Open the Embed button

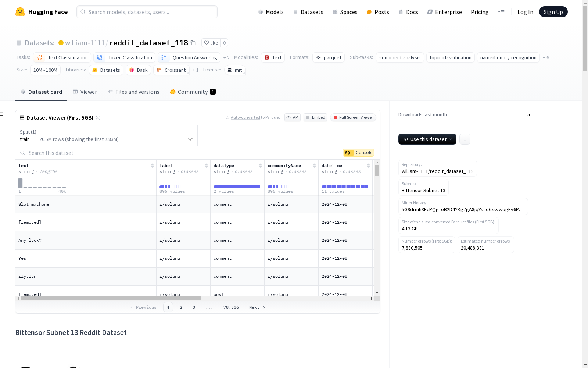pyautogui.click(x=315, y=117)
